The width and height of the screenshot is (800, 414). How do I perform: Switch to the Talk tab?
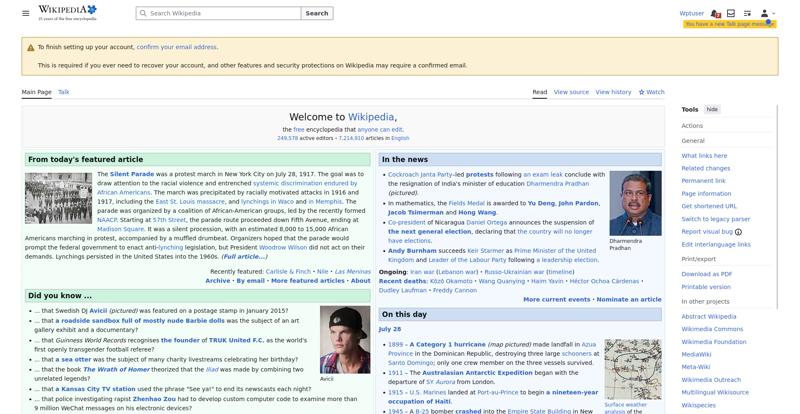click(x=64, y=92)
